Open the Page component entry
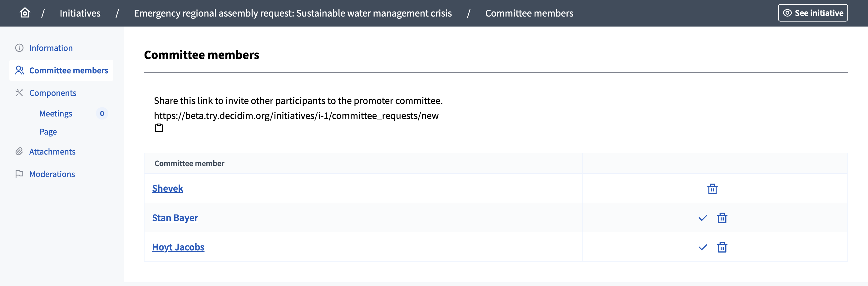 point(48,131)
